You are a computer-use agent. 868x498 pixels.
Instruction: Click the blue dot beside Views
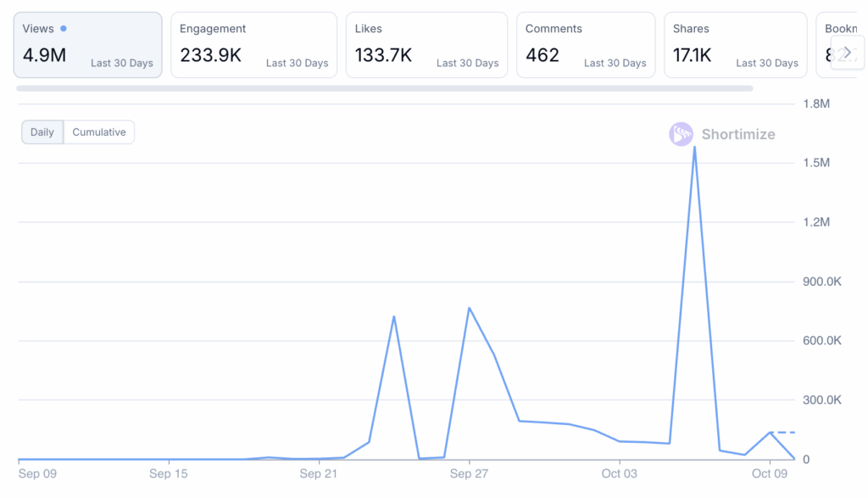click(x=64, y=29)
